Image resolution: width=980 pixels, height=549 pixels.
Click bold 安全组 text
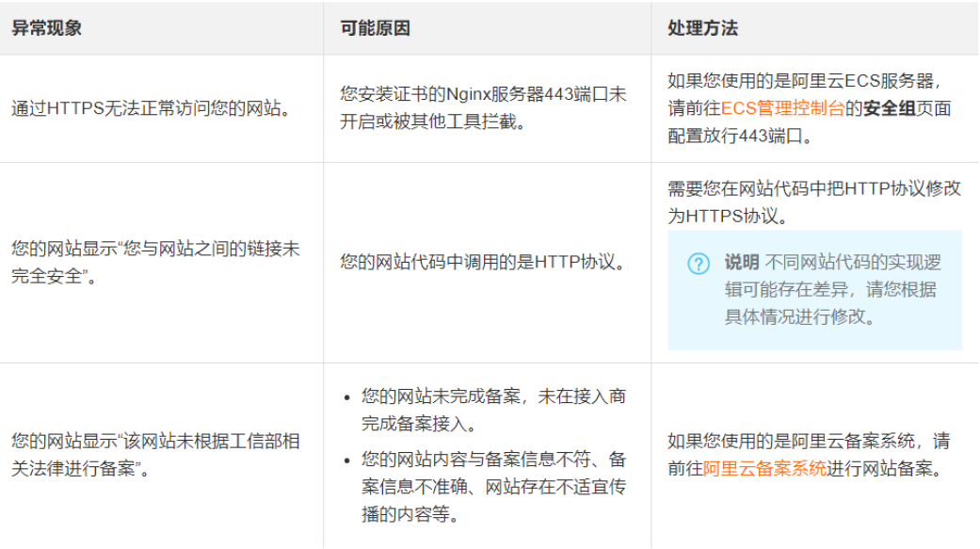[889, 108]
